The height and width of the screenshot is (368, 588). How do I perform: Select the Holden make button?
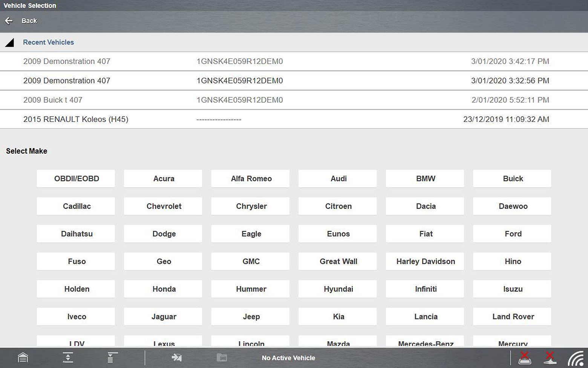[77, 289]
